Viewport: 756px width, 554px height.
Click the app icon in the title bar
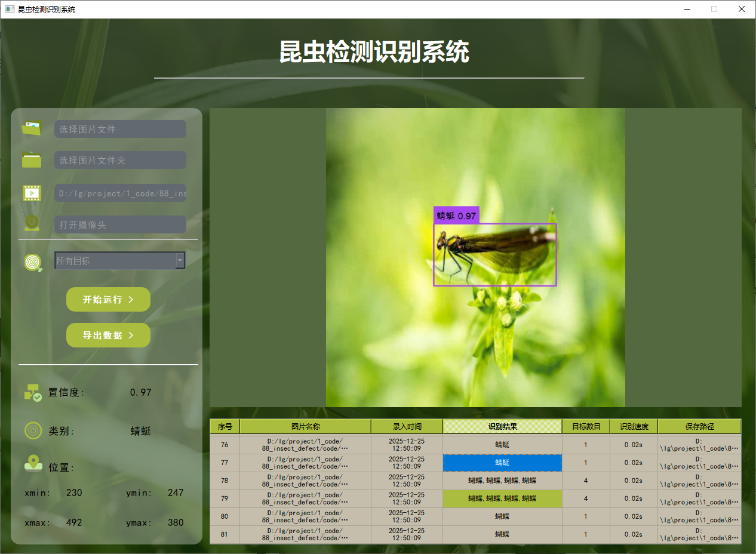(10, 9)
